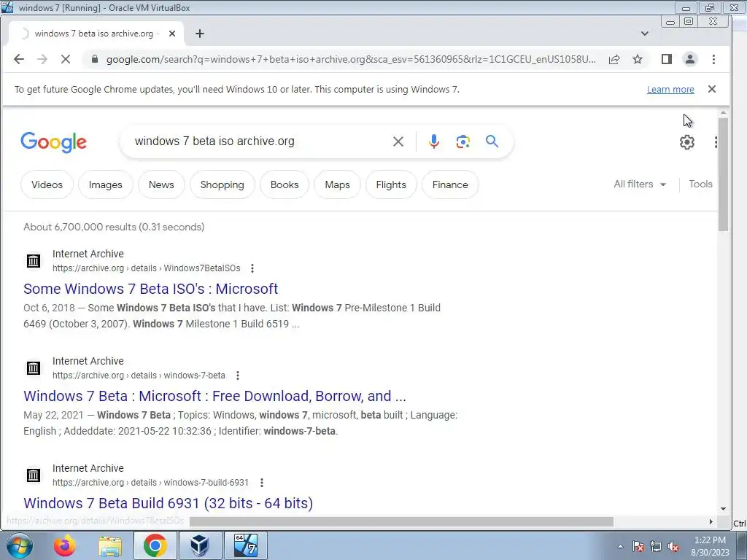Image resolution: width=747 pixels, height=560 pixels.
Task: Stop loading the page
Action: (x=65, y=59)
